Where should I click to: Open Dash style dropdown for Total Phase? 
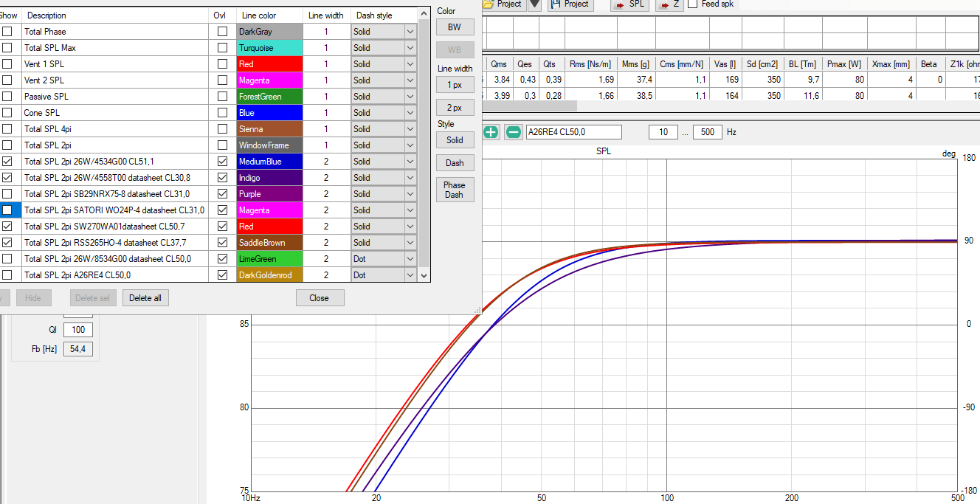410,32
